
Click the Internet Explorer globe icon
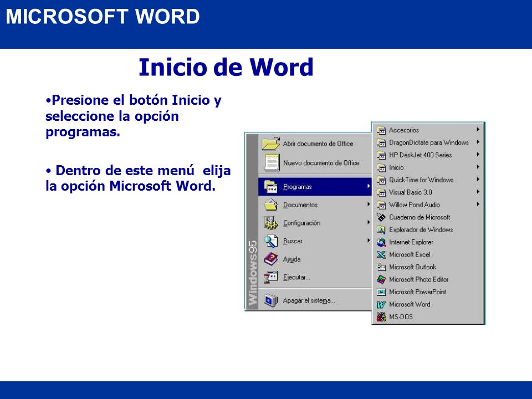(x=381, y=242)
